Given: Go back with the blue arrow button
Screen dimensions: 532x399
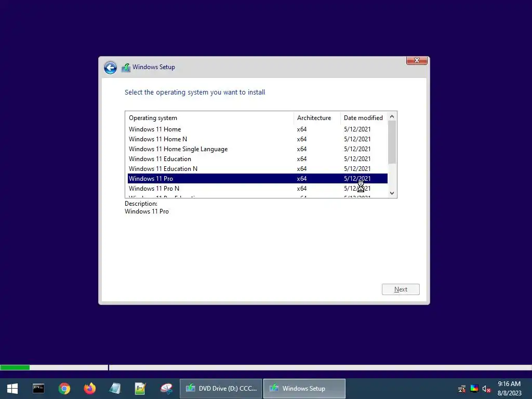Looking at the screenshot, I should coord(110,68).
